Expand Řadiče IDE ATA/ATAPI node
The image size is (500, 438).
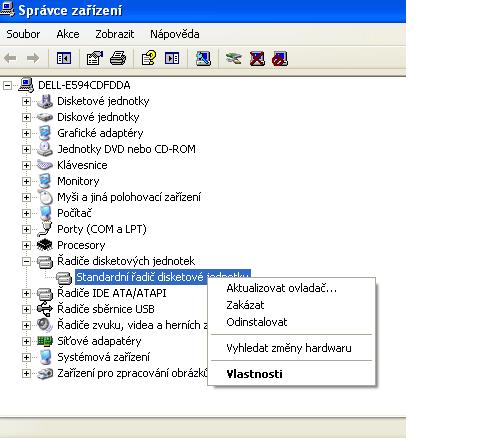26,293
